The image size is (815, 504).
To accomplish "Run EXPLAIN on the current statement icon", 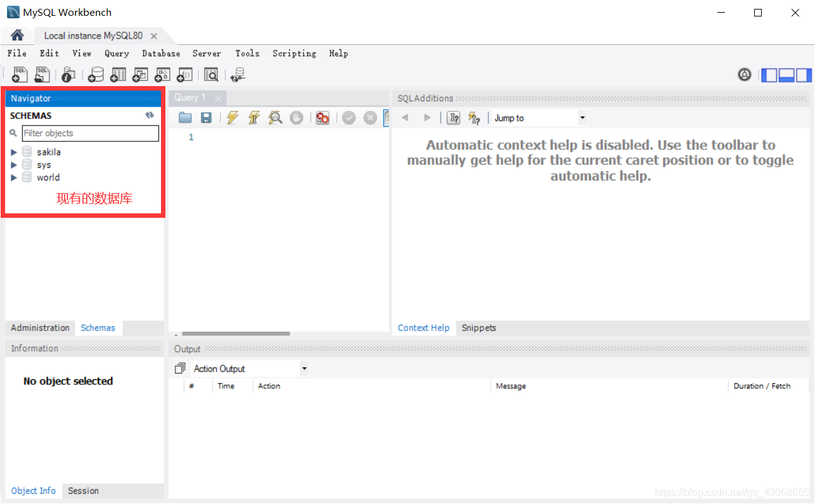I will [275, 118].
